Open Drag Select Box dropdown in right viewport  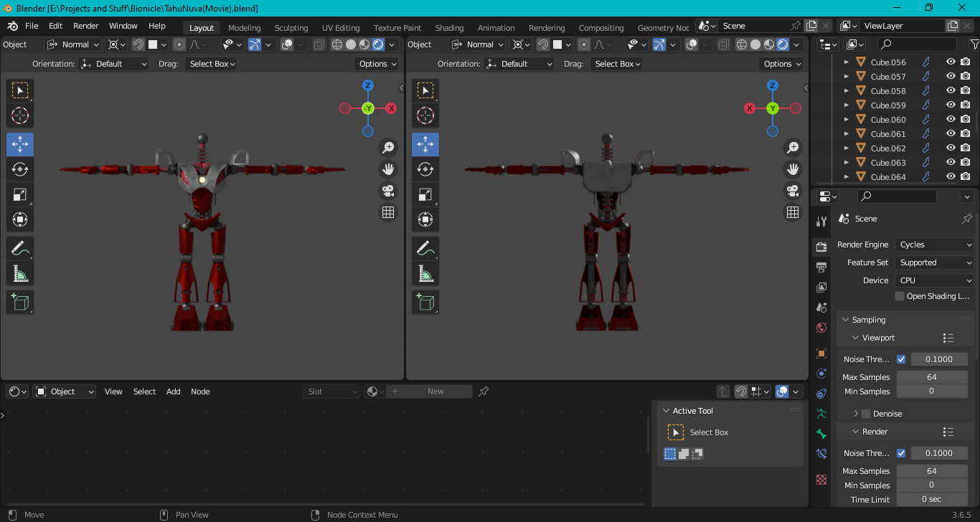[x=617, y=64]
